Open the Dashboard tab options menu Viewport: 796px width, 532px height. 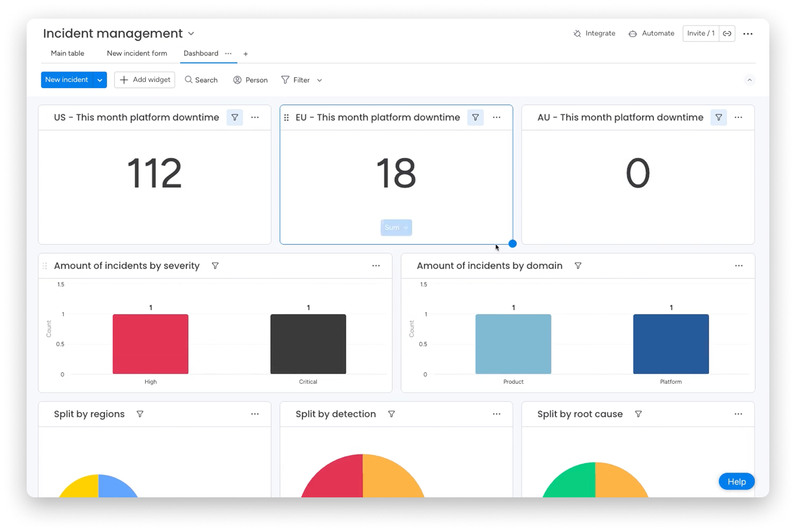click(x=228, y=53)
